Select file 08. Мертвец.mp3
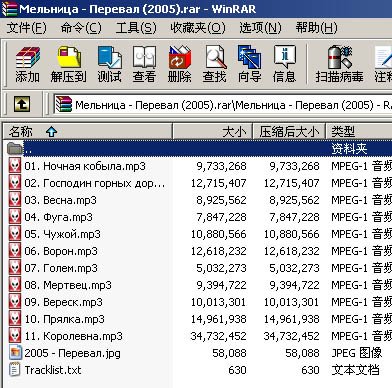The width and height of the screenshot is (392, 388). (68, 285)
